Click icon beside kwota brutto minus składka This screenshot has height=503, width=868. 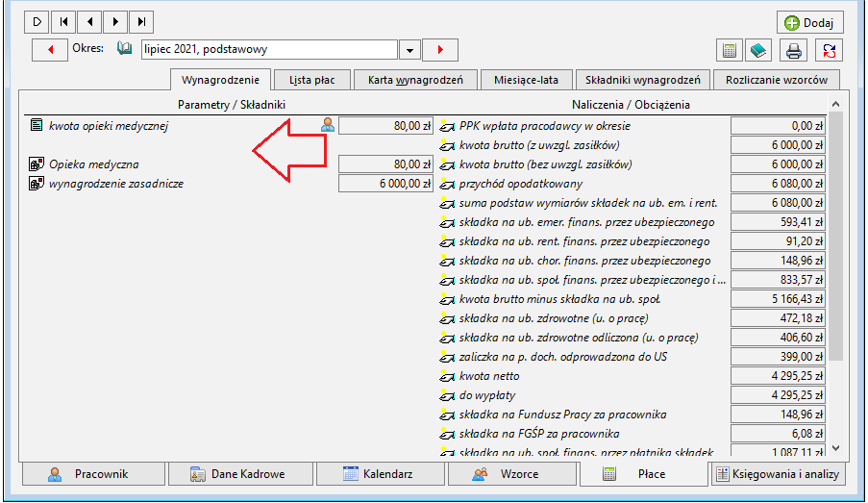[447, 300]
